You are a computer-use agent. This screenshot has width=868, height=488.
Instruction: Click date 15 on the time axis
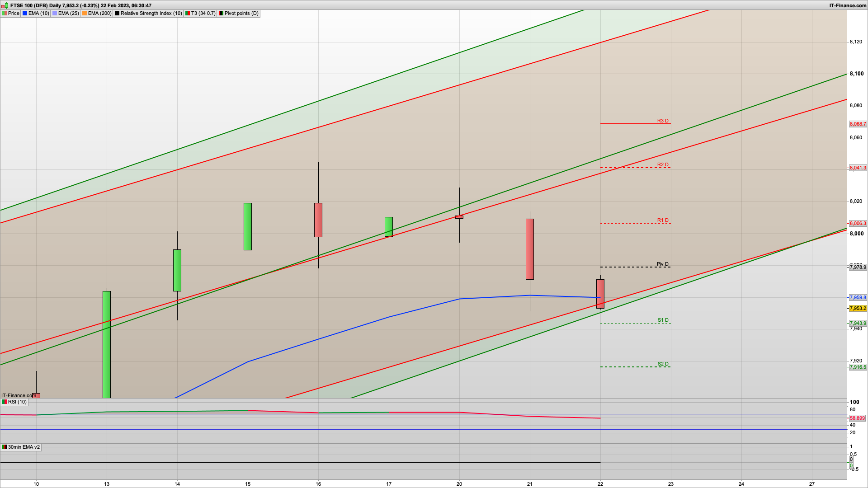coord(248,484)
